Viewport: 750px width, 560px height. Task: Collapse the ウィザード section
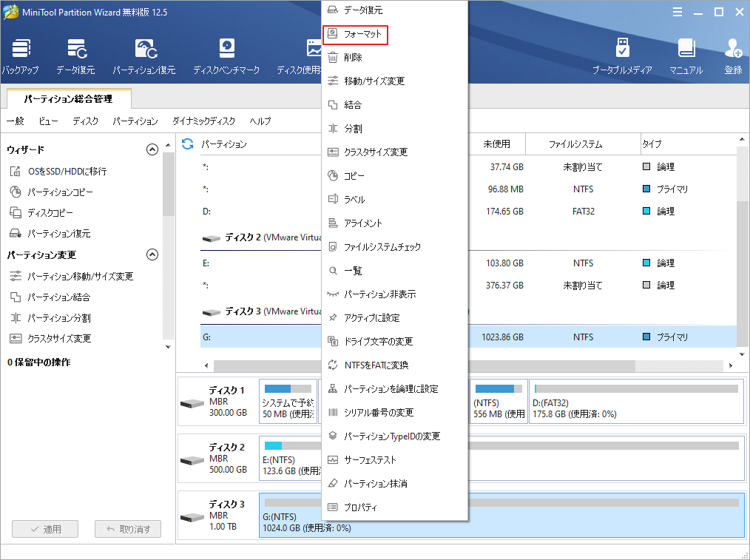coord(152,149)
